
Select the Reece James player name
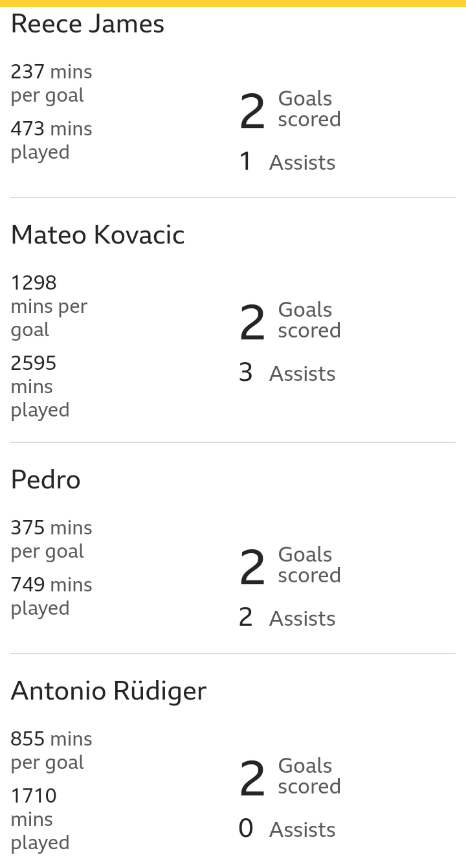coord(87,24)
